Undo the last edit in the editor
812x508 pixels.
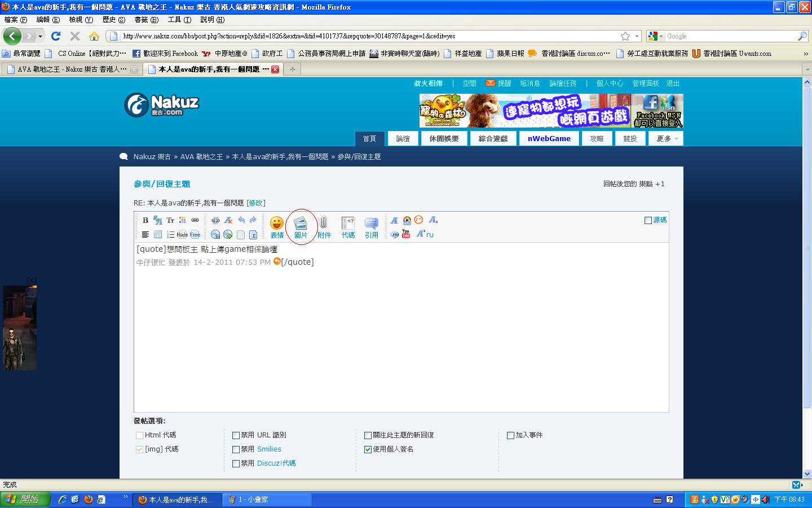coord(241,220)
